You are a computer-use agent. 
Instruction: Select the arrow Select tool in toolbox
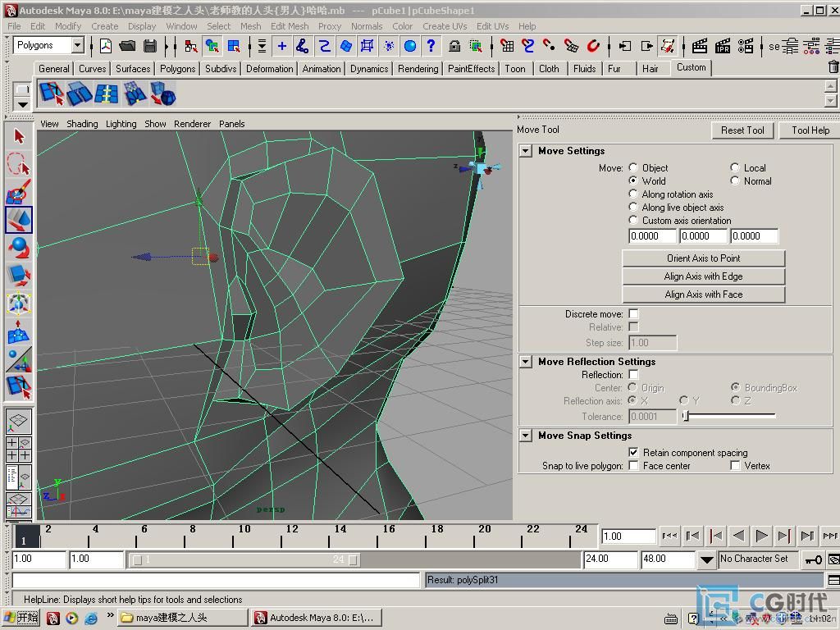point(19,137)
